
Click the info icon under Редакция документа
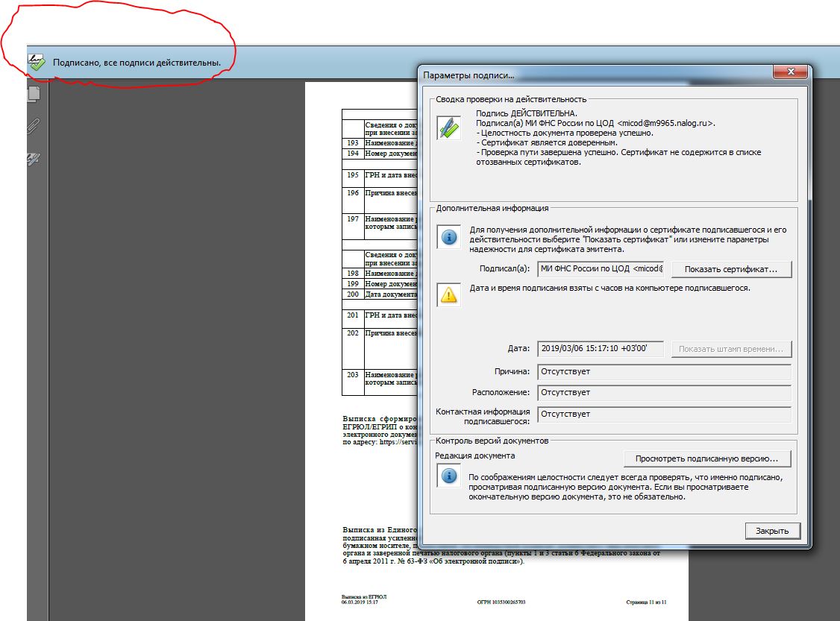(x=449, y=476)
